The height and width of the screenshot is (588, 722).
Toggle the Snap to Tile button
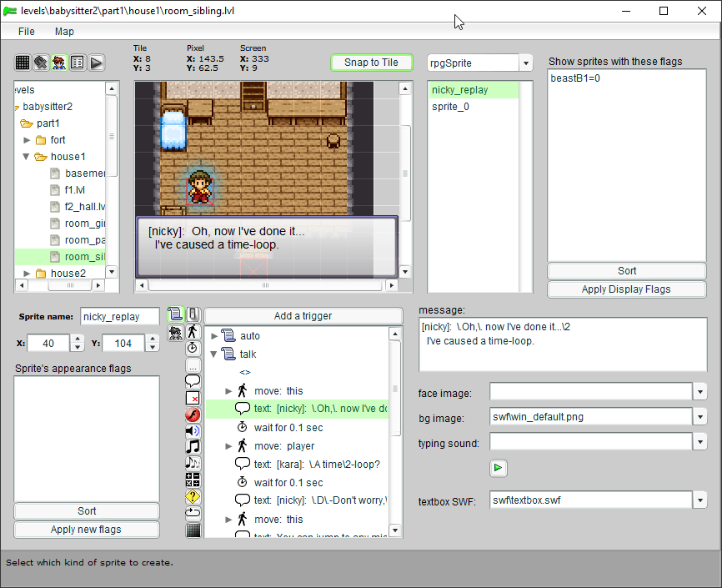[371, 63]
